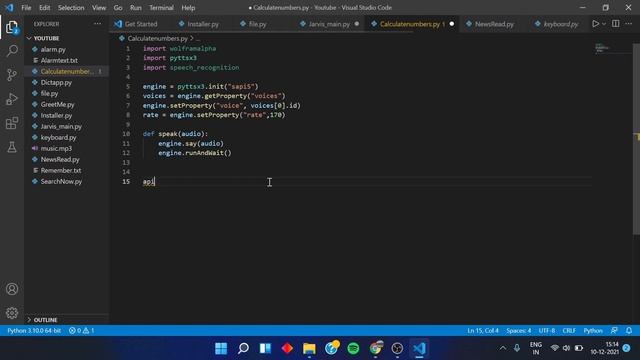Viewport: 640px width, 360px height.
Task: Open the Go menu
Action: (118, 8)
